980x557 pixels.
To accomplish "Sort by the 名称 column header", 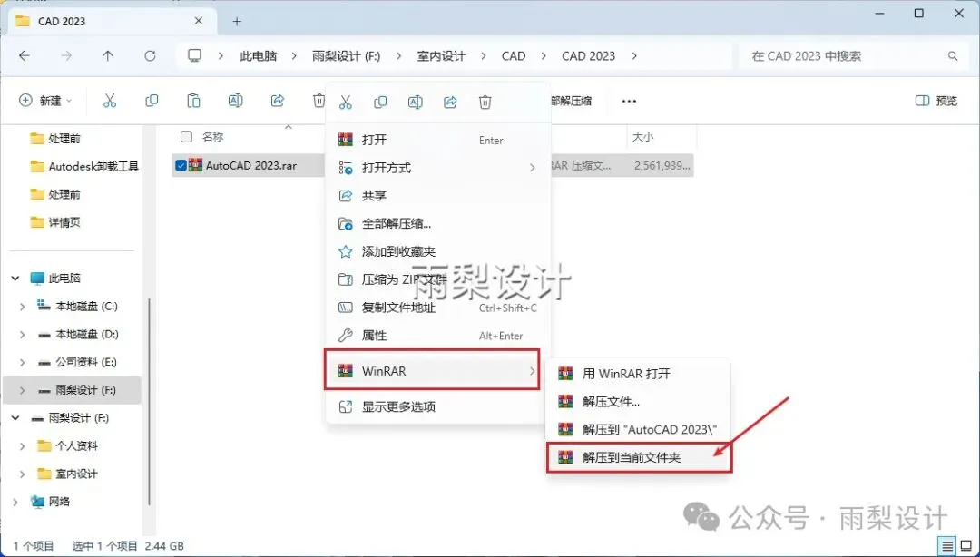I will pyautogui.click(x=212, y=136).
